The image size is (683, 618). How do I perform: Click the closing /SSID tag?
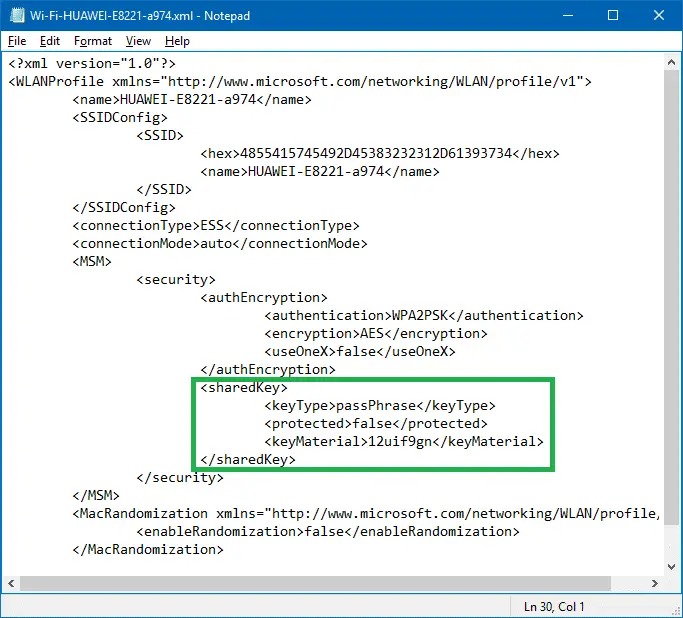[163, 189]
